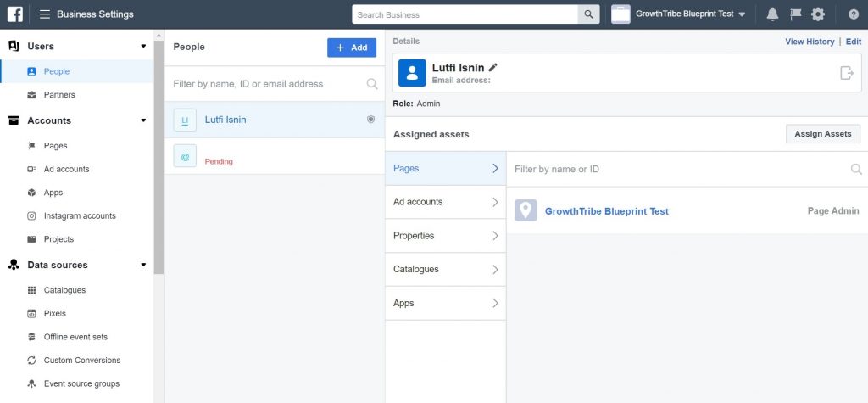868x403 pixels.
Task: Expand the Properties assigned assets chevron
Action: 495,236
